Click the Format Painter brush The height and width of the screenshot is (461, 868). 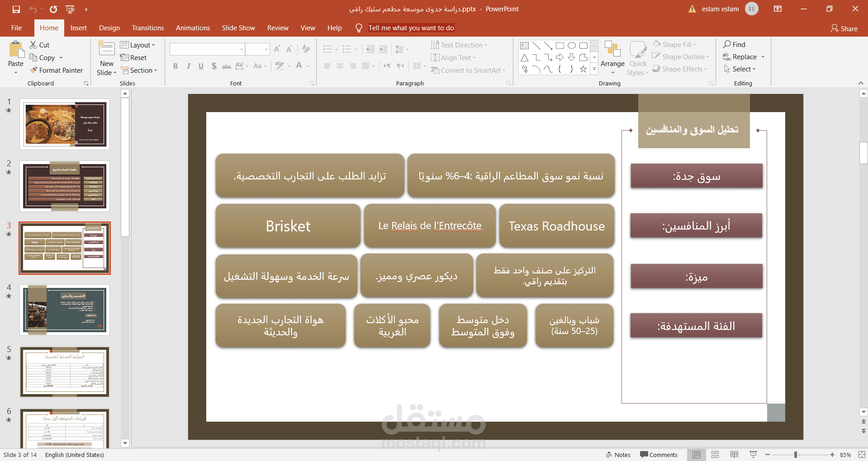click(33, 70)
